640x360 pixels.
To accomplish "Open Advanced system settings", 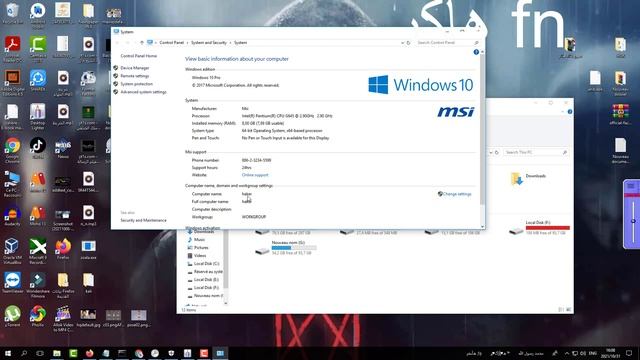I will pyautogui.click(x=143, y=92).
